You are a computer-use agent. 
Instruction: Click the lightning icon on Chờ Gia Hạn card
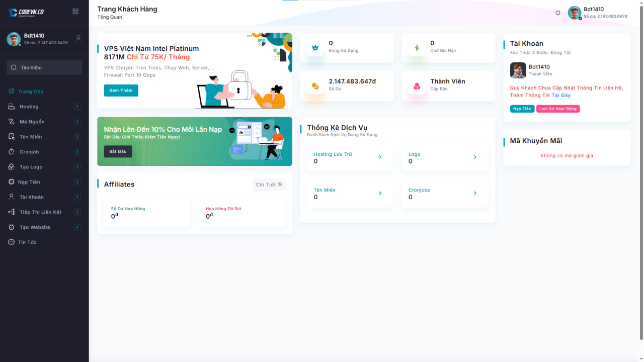tap(417, 48)
